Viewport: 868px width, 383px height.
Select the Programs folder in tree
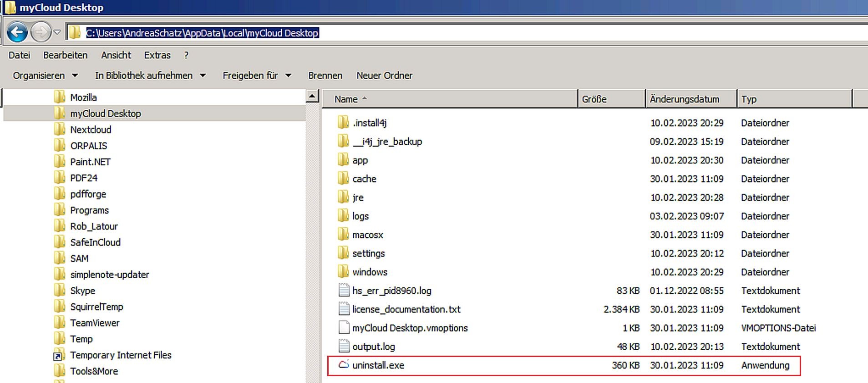point(90,210)
